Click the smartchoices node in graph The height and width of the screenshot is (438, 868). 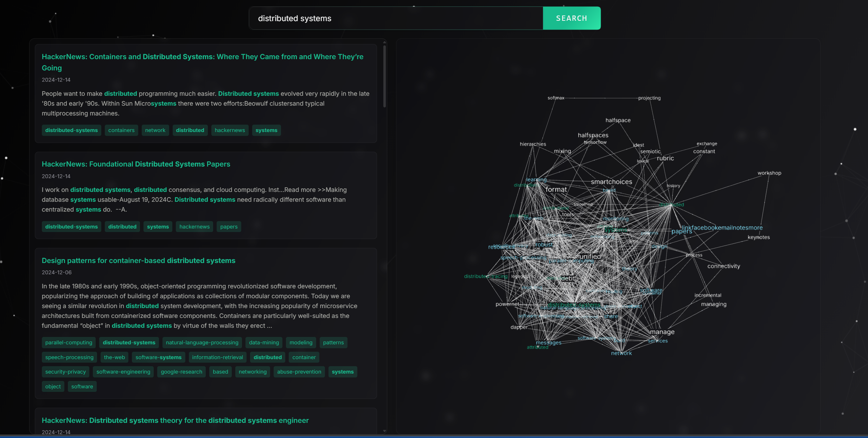611,182
